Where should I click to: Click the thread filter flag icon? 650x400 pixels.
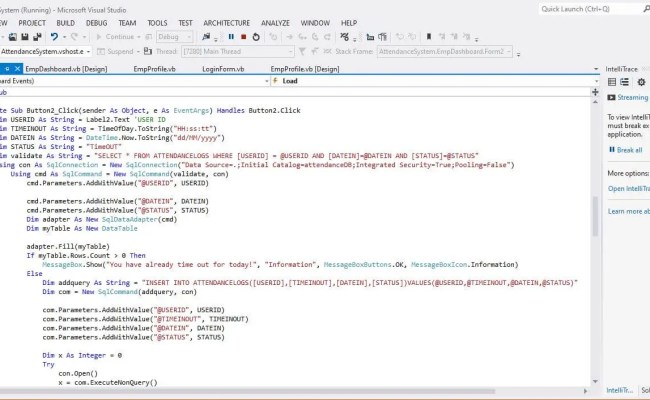coord(302,51)
